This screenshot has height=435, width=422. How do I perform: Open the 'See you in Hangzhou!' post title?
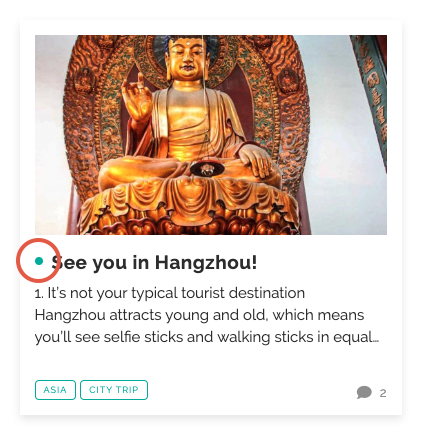(154, 262)
